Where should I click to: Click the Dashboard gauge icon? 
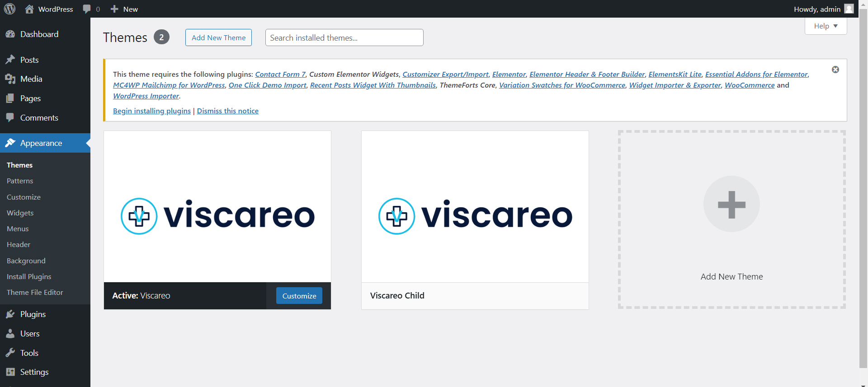(10, 34)
